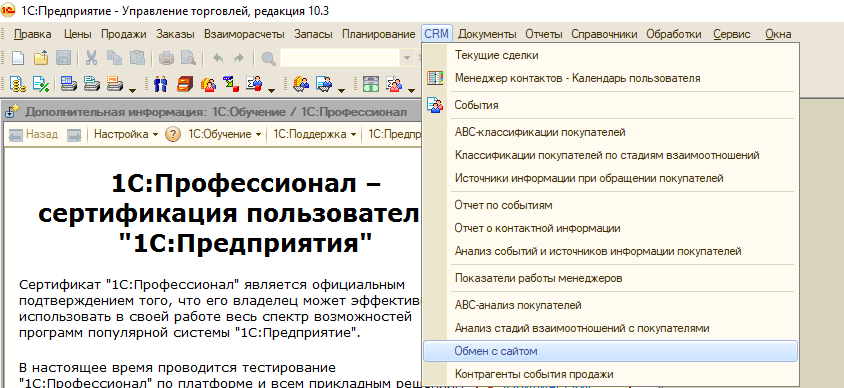The width and height of the screenshot is (844, 388).
Task: Open the Окна menu
Action: coord(778,34)
